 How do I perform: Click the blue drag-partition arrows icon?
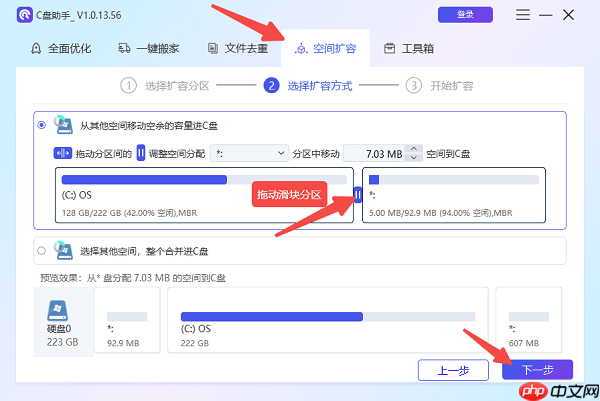tap(63, 153)
